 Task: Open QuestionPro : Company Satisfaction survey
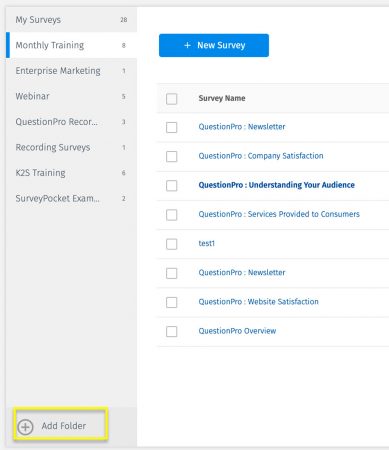click(x=261, y=156)
